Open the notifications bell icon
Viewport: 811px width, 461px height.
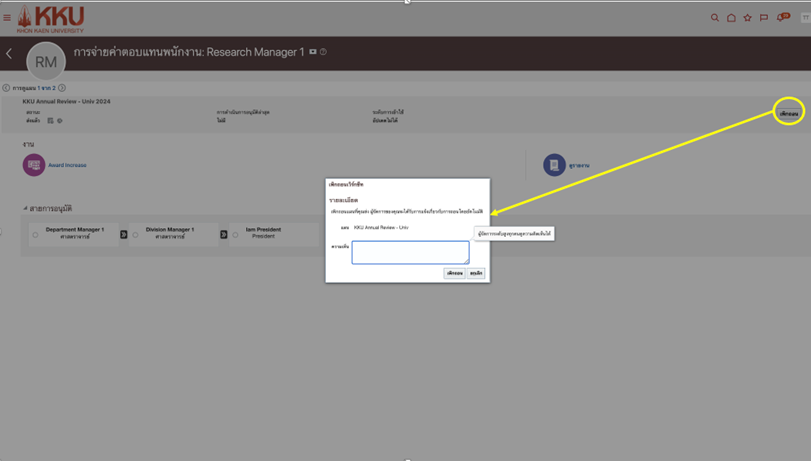[x=782, y=18]
